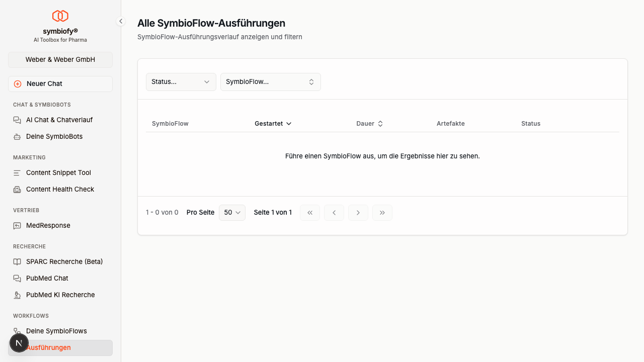The width and height of the screenshot is (644, 362).
Task: Open AI Chat & Chatverlauf
Action: pyautogui.click(x=59, y=120)
